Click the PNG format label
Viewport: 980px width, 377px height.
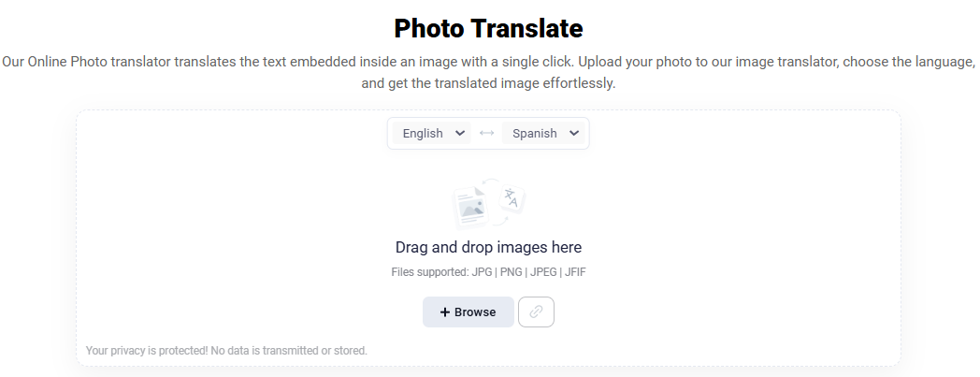pyautogui.click(x=509, y=272)
